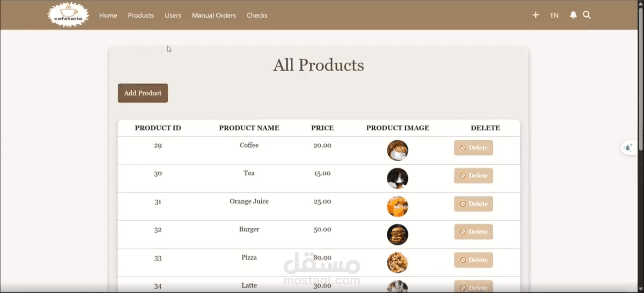Click the DELETE column header
Image resolution: width=644 pixels, height=293 pixels.
pos(485,128)
